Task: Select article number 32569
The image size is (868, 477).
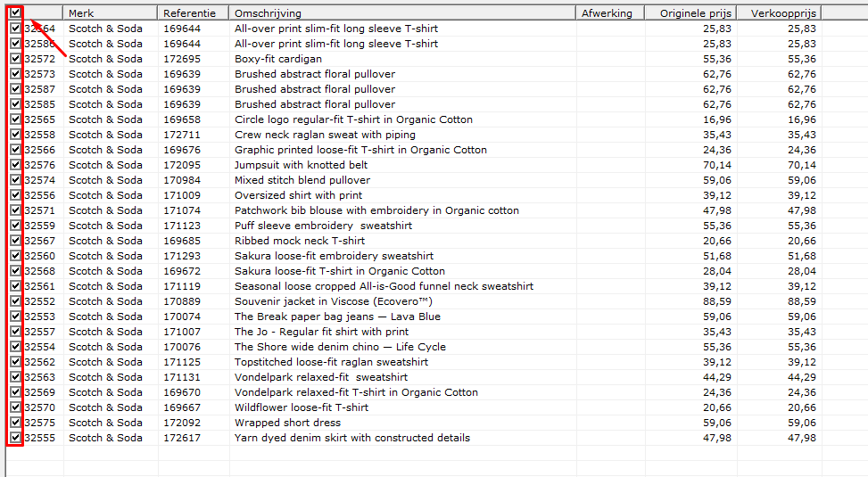Action: coord(40,391)
